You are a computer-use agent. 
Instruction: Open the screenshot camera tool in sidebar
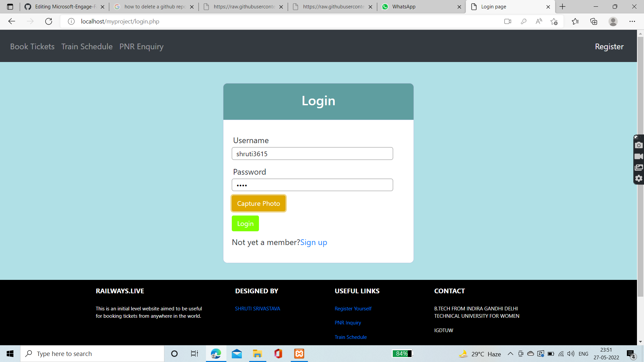point(639,145)
